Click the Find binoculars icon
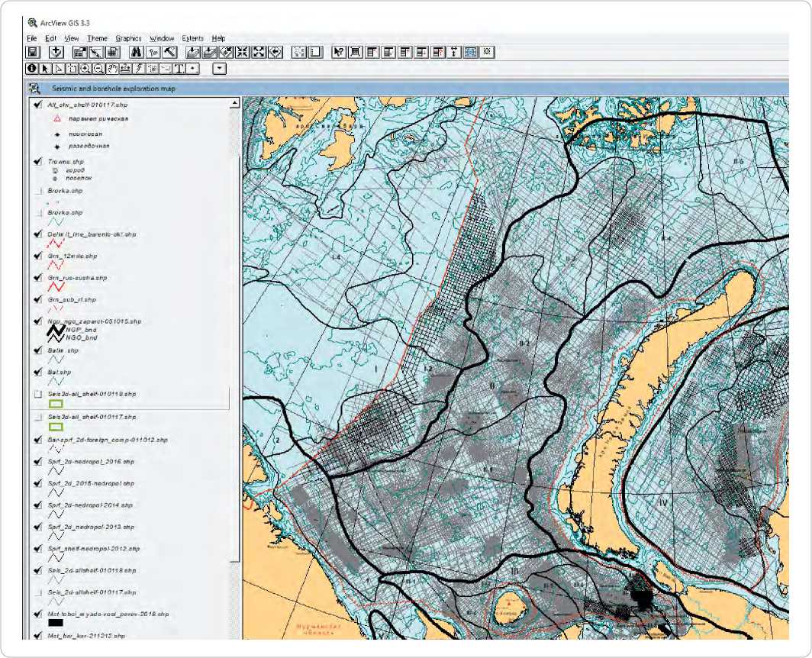This screenshot has width=812, height=658. pyautogui.click(x=137, y=53)
